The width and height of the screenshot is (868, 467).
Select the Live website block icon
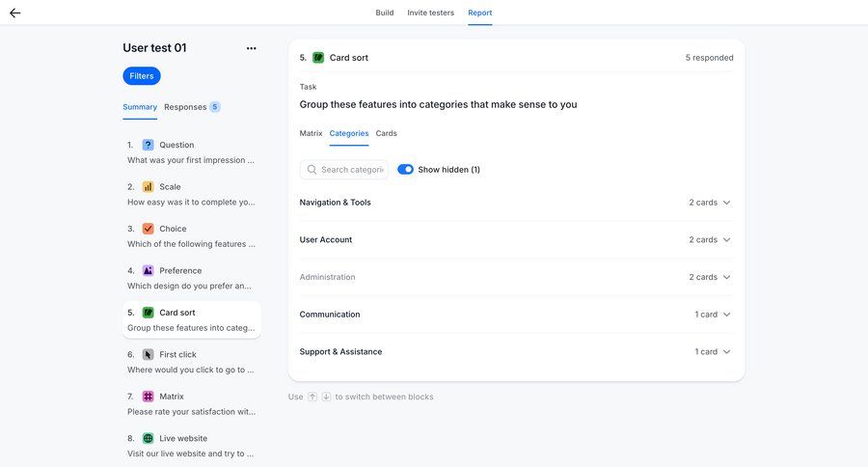[x=148, y=438]
